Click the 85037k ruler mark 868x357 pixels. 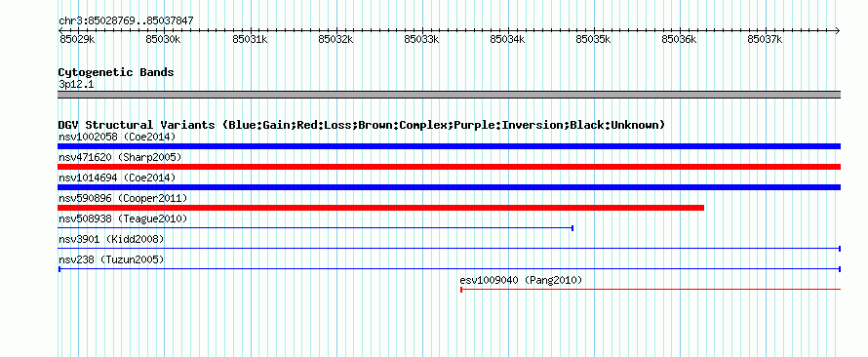coord(765,39)
